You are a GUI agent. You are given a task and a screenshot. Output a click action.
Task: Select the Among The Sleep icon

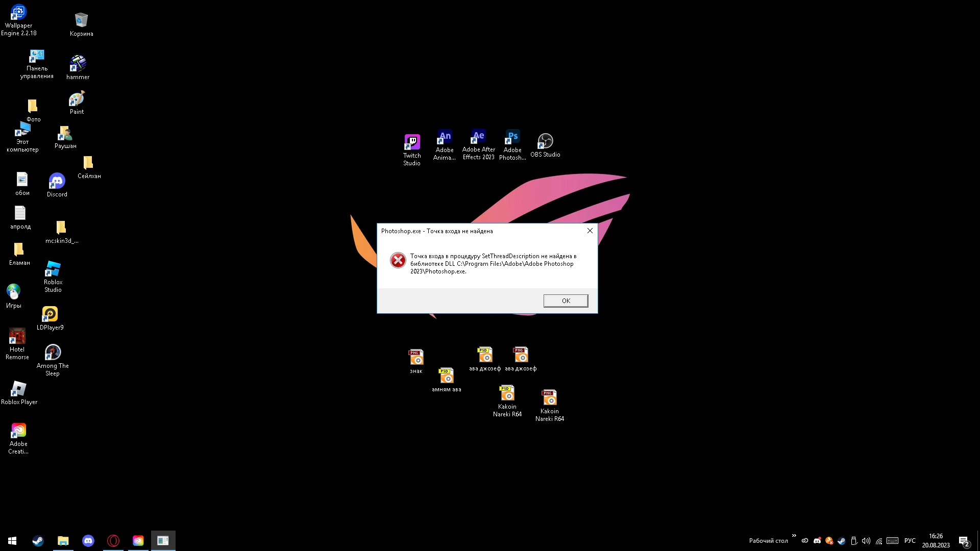[x=53, y=360]
